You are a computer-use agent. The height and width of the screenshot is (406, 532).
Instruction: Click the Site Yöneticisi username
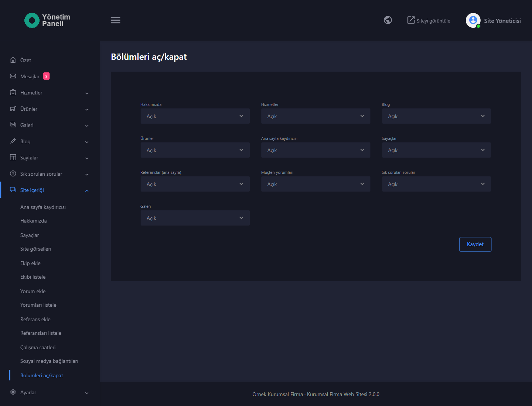pyautogui.click(x=502, y=21)
